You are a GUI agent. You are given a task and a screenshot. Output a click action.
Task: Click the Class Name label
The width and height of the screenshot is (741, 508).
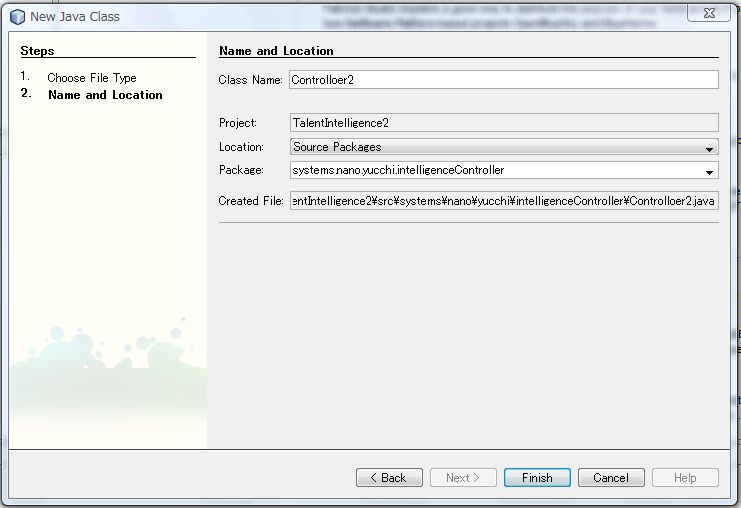(x=252, y=81)
